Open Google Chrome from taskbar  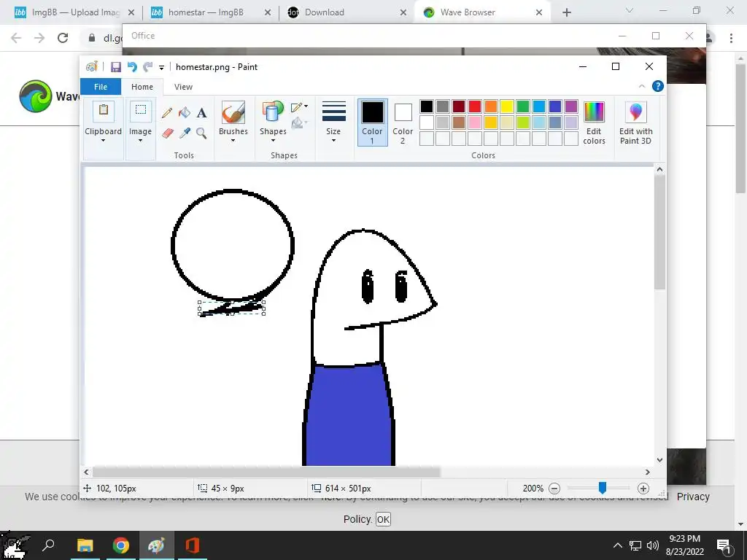coord(121,545)
